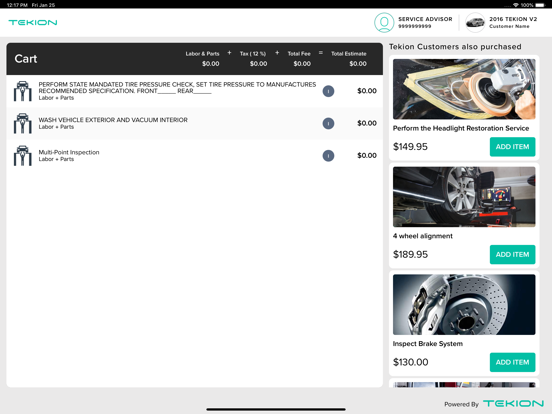Select 'WASH VEHICLE EXTERIOR AND VACUUM INTERIOR' text

[113, 120]
